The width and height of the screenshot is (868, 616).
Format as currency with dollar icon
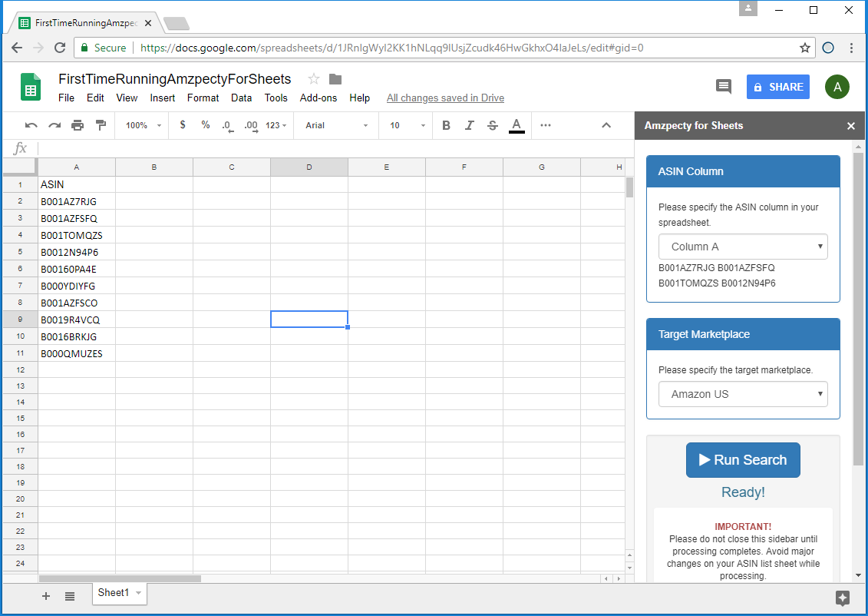click(183, 124)
